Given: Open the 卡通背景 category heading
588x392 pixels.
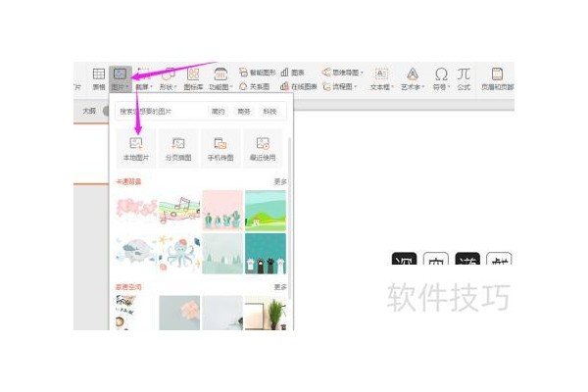Looking at the screenshot, I should pos(128,181).
